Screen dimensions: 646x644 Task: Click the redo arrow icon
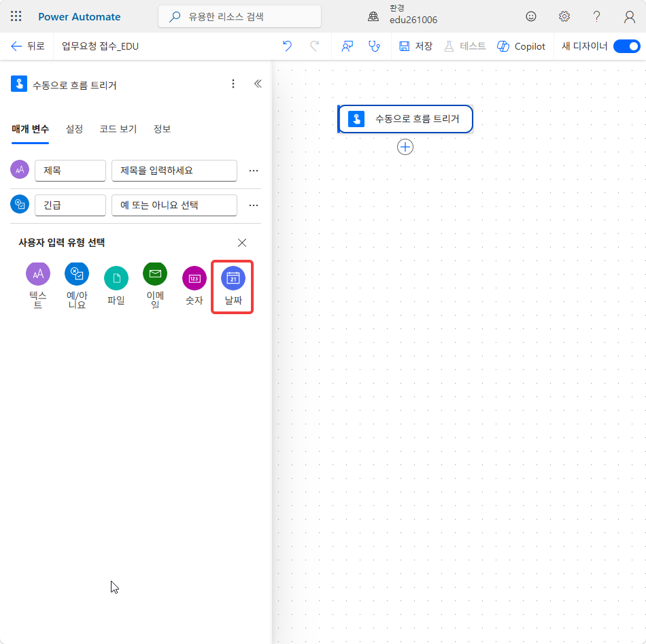click(x=315, y=46)
